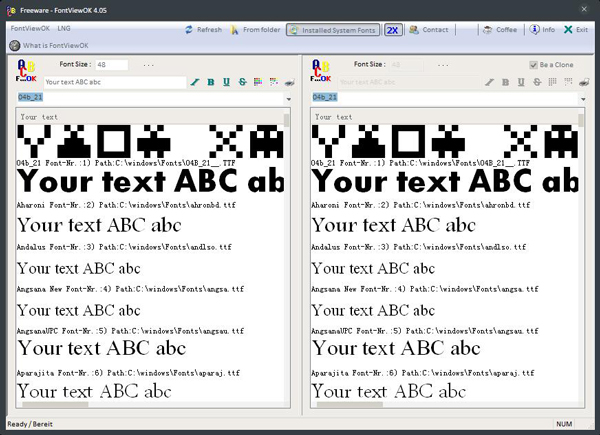Click the right pane horizontal scrollbar thumb
The width and height of the screenshot is (600, 435).
click(350, 404)
